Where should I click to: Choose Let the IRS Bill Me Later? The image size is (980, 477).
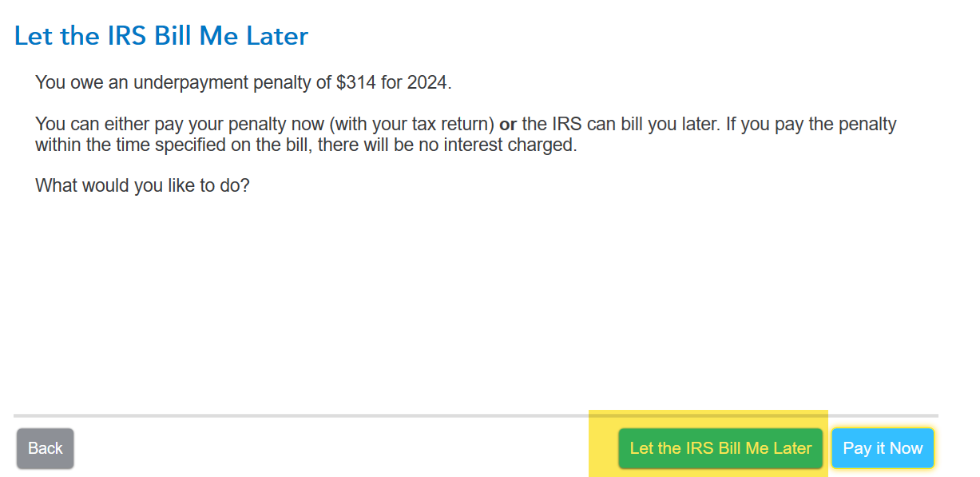click(x=720, y=448)
